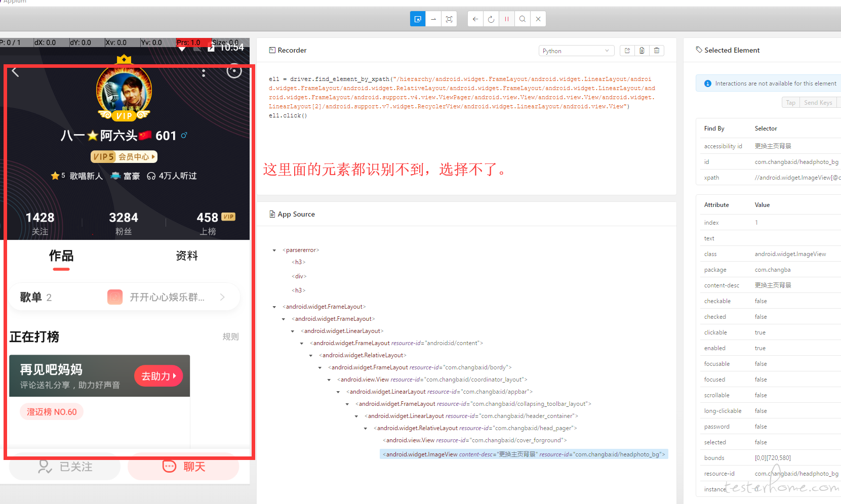The image size is (841, 504).
Task: Select collapsing_toolbar_layout node
Action: coord(473,404)
